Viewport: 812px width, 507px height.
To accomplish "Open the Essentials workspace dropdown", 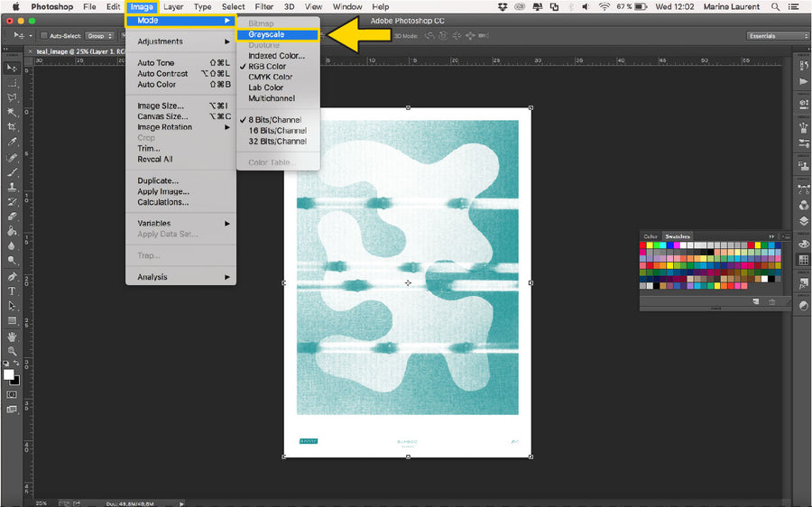I will 778,36.
